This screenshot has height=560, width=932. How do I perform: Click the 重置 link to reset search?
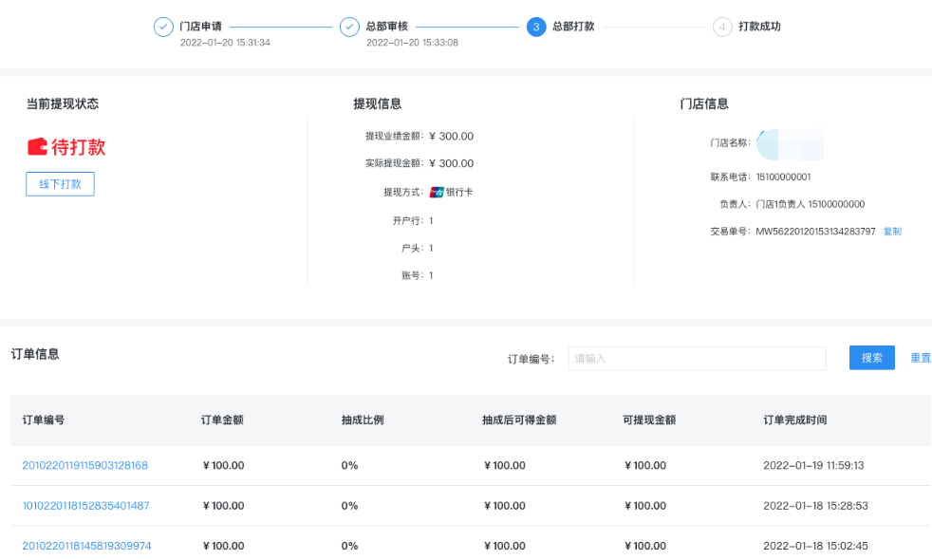click(920, 358)
